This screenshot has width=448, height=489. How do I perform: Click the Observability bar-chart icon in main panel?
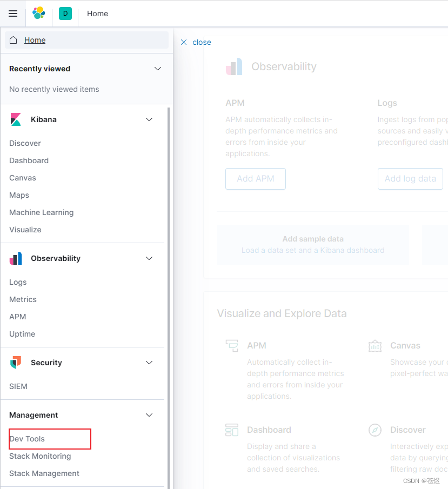[234, 66]
